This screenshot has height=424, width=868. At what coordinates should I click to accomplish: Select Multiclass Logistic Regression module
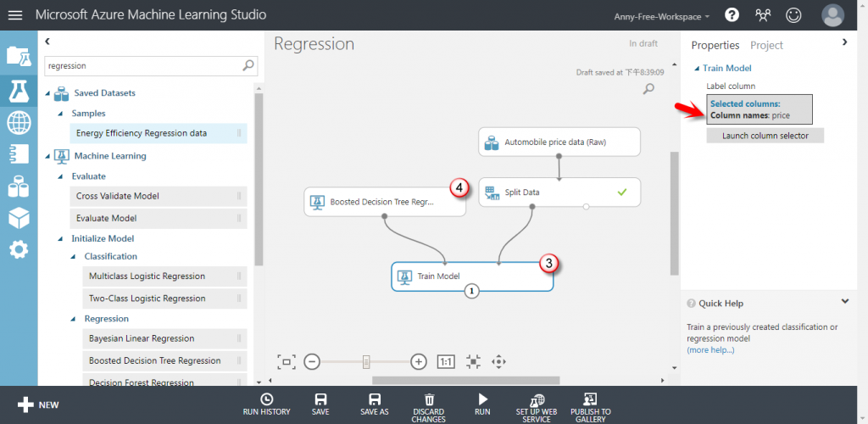[165, 276]
